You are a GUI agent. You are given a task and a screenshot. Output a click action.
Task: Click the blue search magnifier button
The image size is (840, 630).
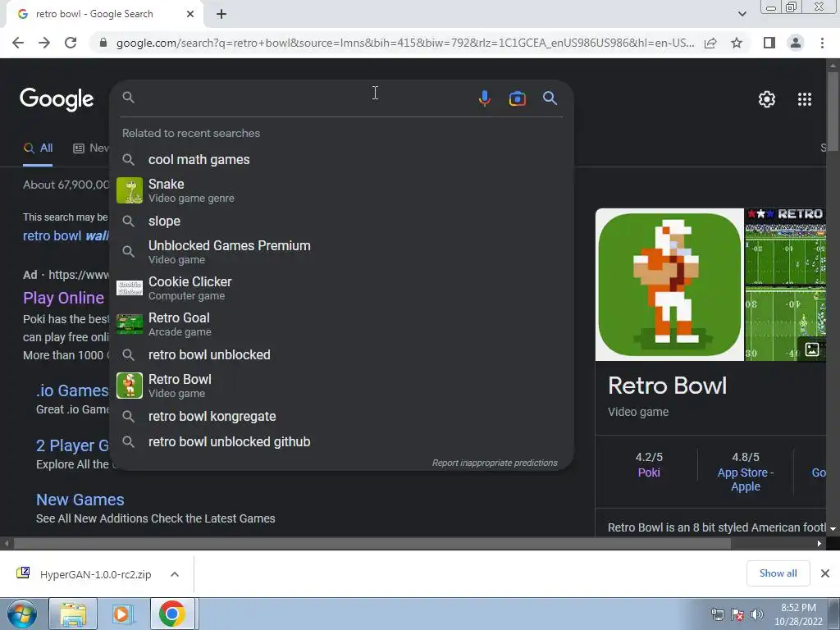[550, 98]
